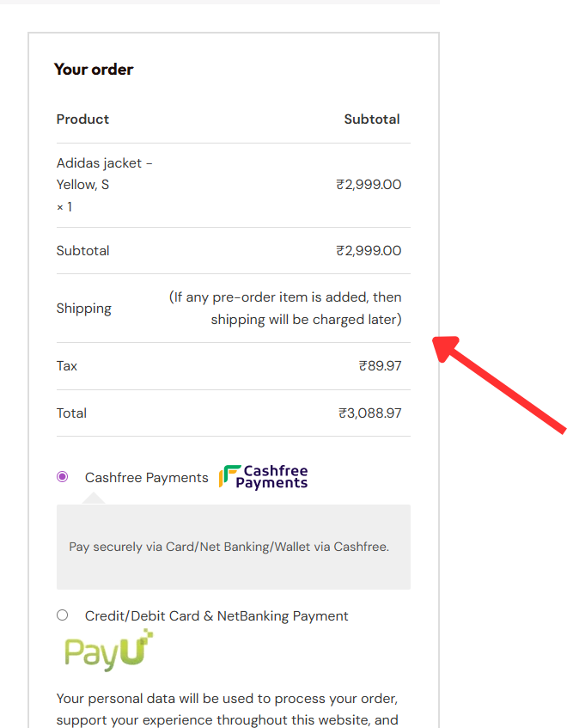This screenshot has height=728, width=567.
Task: Click the Subtotal column header
Action: (x=371, y=119)
